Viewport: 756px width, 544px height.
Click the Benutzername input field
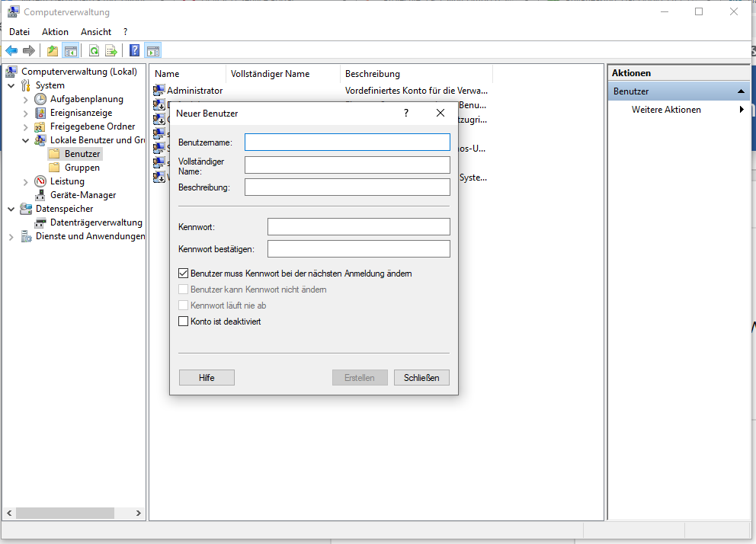tap(348, 142)
